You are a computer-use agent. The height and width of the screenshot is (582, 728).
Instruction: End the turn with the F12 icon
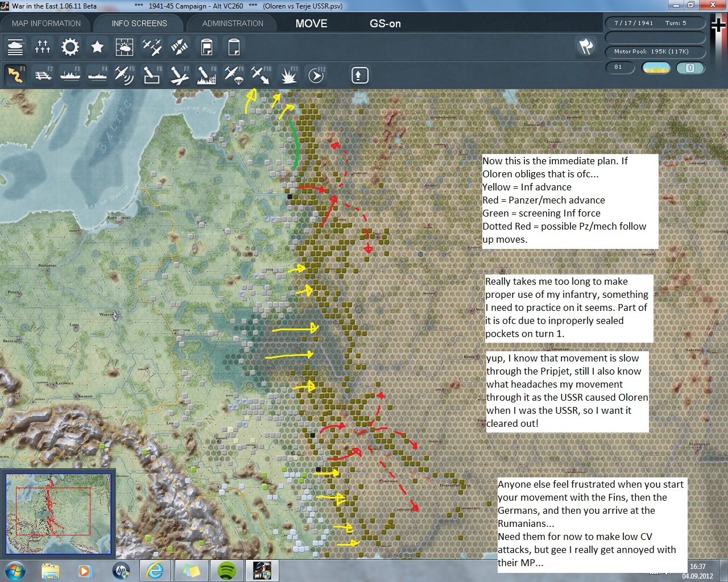click(x=316, y=75)
